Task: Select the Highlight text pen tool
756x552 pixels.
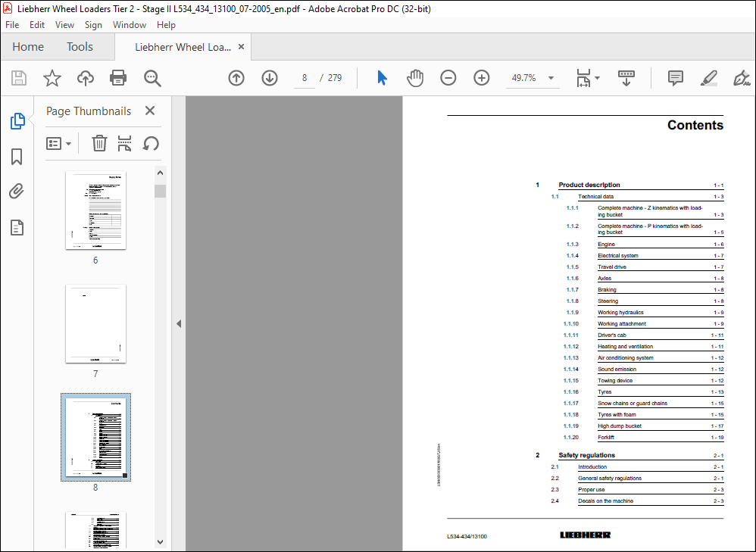Action: coord(709,78)
